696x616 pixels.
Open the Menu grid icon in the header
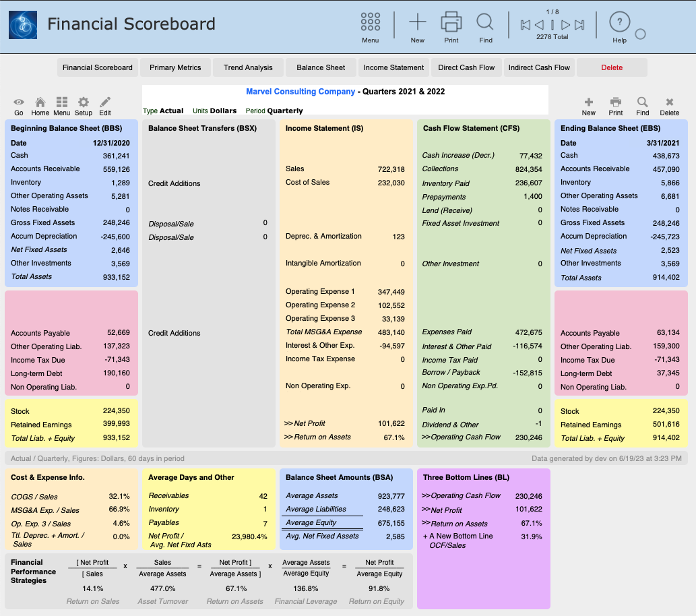click(x=370, y=22)
